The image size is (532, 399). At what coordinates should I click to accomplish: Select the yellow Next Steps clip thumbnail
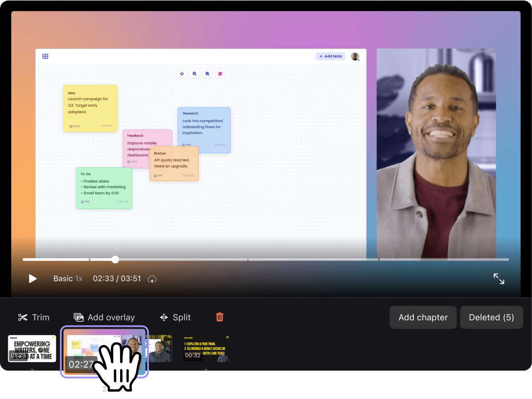click(x=206, y=348)
